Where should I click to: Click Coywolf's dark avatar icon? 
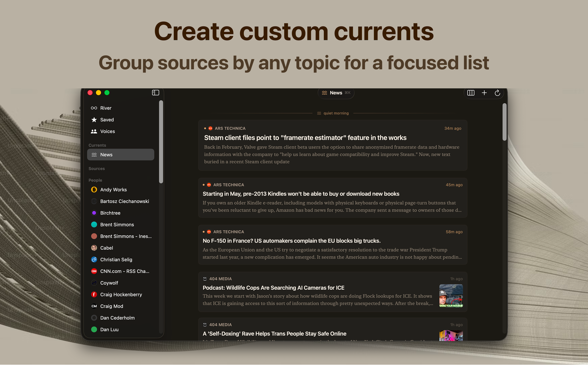tap(94, 283)
